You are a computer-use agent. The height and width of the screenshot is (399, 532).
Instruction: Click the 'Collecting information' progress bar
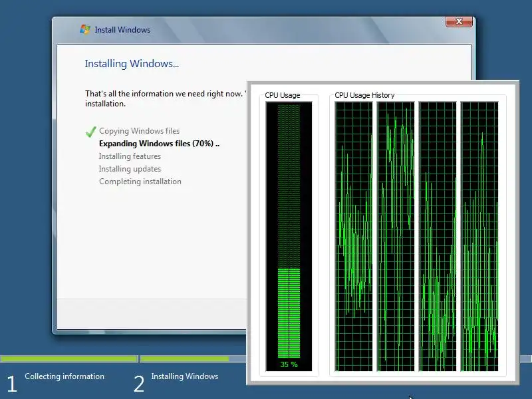[69, 358]
